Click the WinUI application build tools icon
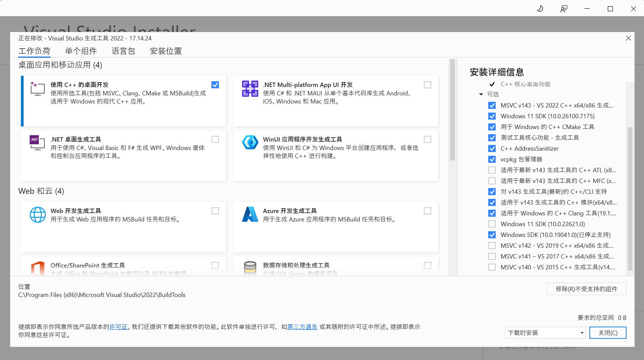The height and width of the screenshot is (360, 644). (x=250, y=142)
